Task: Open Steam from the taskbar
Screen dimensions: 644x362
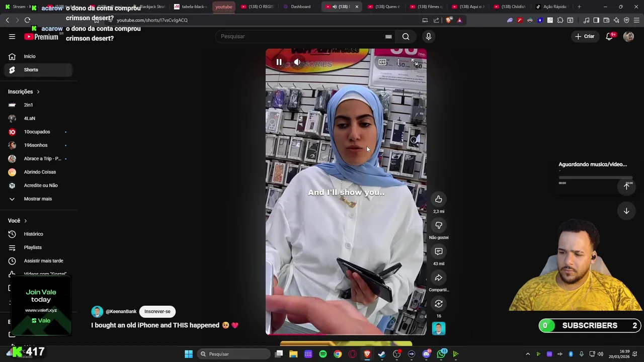Action: coord(382,354)
